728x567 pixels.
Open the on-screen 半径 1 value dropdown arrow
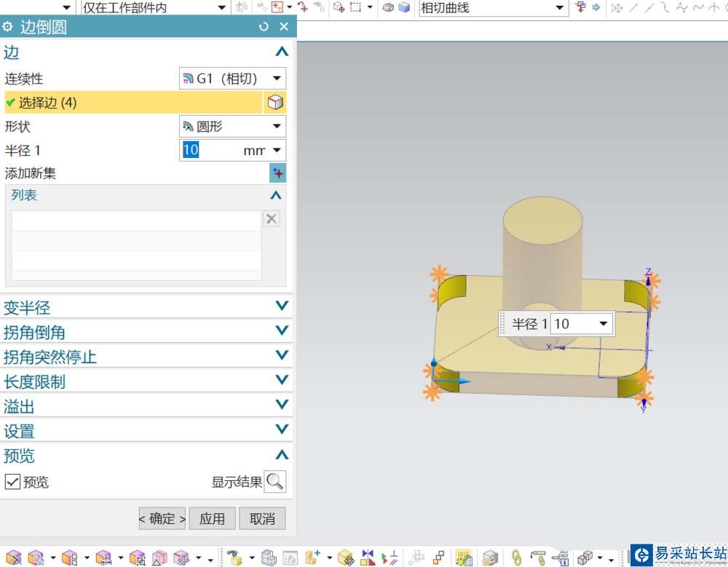coord(603,323)
